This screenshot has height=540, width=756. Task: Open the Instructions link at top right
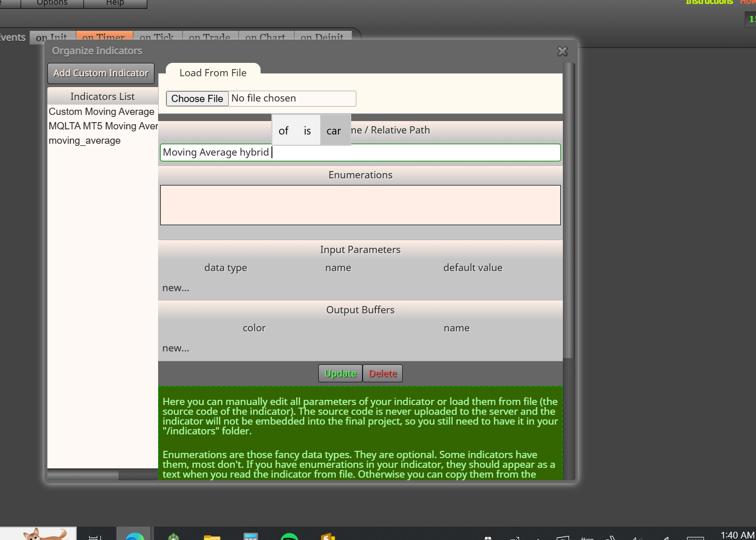(709, 3)
